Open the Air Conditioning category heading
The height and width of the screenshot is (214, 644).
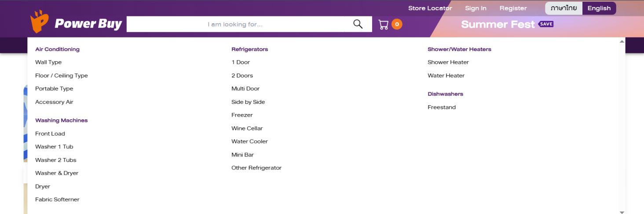57,49
